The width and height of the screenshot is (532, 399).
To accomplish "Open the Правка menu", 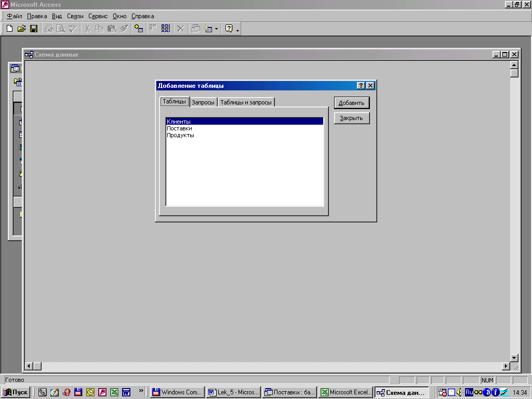I will click(37, 16).
